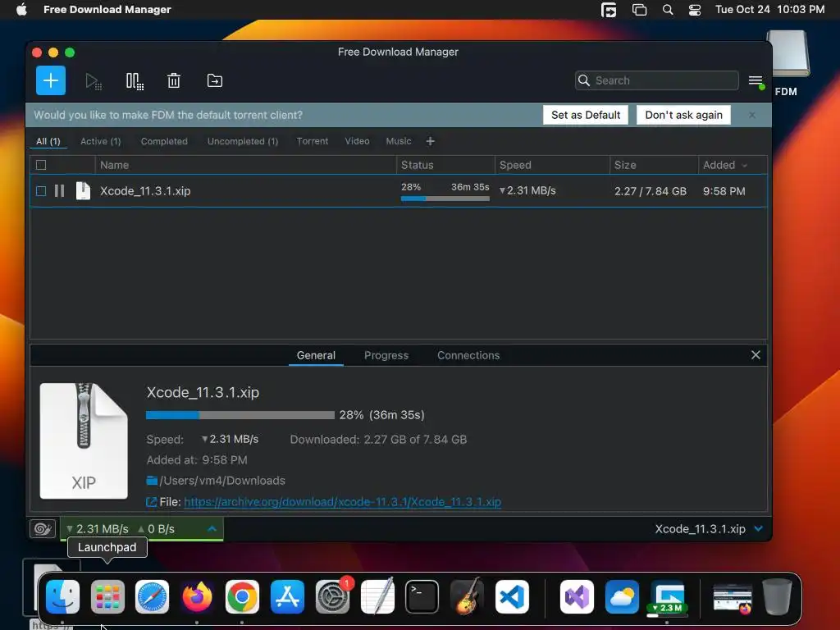Open Launchpad from the Dock
The image size is (840, 630).
pyautogui.click(x=107, y=597)
